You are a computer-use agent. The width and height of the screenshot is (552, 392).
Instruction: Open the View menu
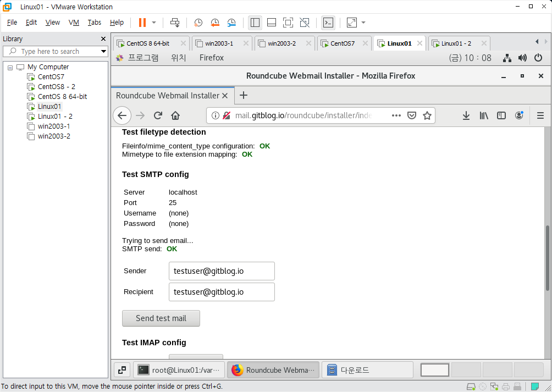(52, 23)
